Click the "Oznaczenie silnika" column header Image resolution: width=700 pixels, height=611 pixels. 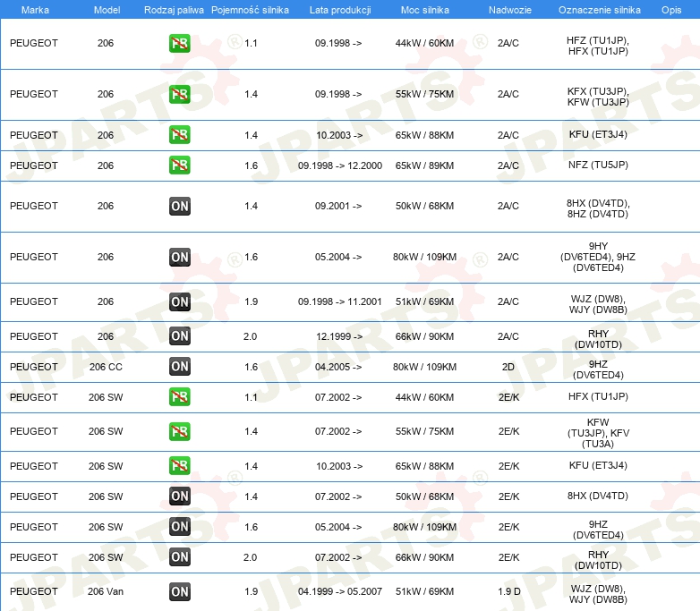point(599,9)
